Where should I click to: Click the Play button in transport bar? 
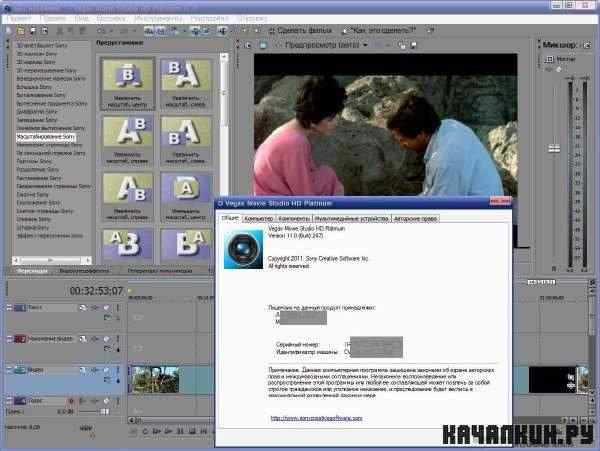[x=168, y=431]
